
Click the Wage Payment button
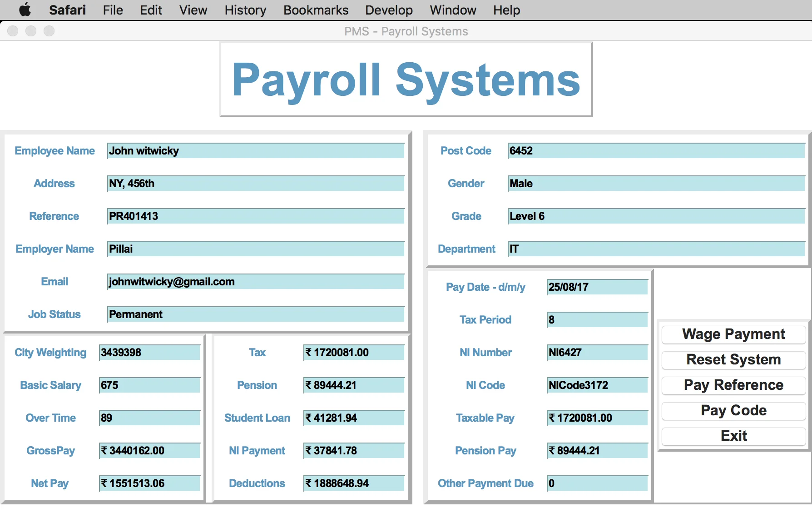pos(733,334)
